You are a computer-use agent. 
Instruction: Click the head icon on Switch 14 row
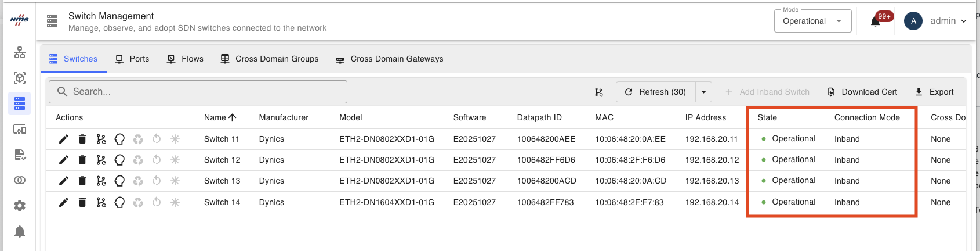tap(119, 202)
